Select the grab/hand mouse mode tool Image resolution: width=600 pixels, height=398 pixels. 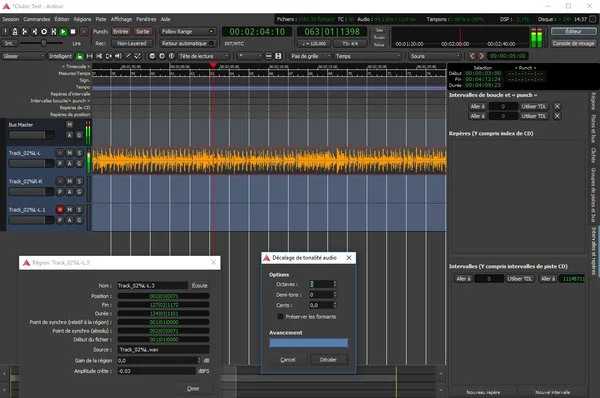[80, 56]
